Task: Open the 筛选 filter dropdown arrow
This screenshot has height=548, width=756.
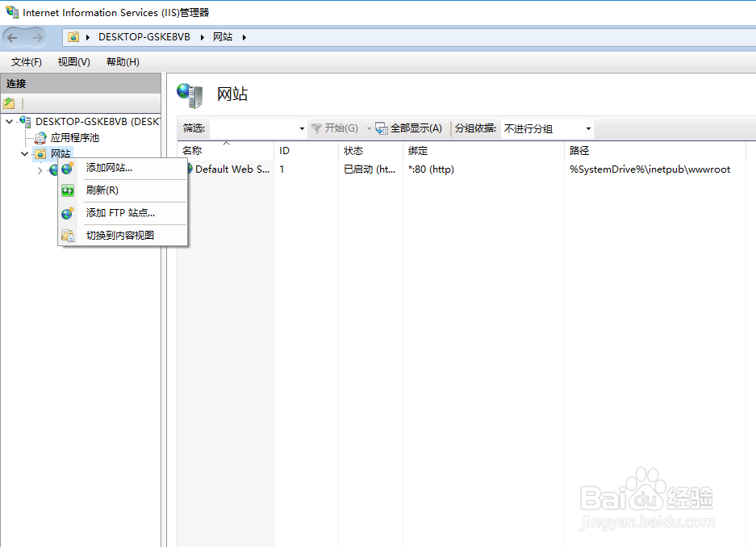Action: (302, 129)
